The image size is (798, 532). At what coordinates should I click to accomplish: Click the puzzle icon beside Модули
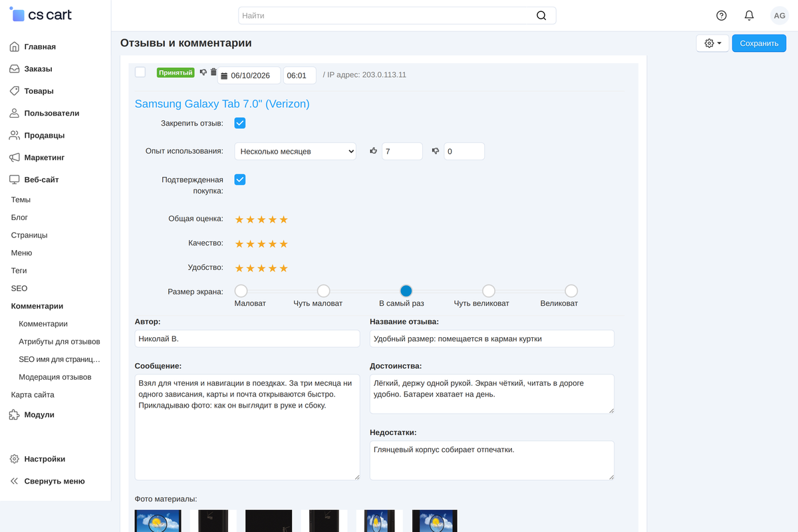[15, 414]
